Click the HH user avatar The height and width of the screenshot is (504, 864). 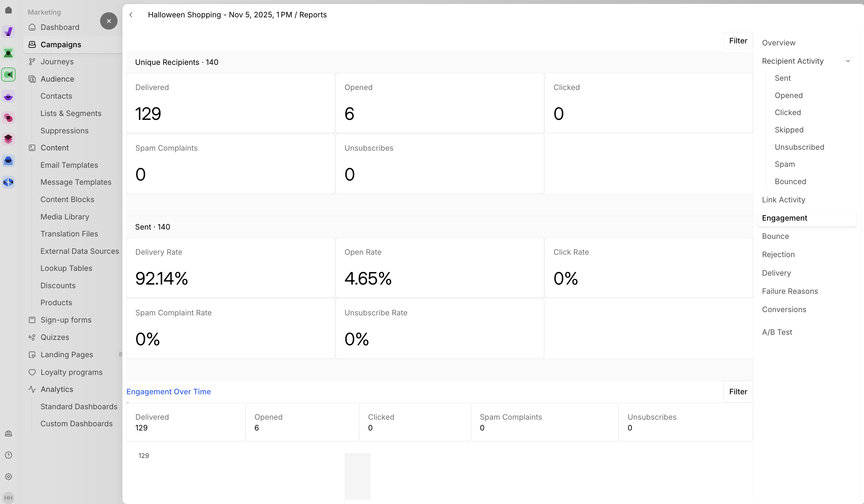(9, 497)
